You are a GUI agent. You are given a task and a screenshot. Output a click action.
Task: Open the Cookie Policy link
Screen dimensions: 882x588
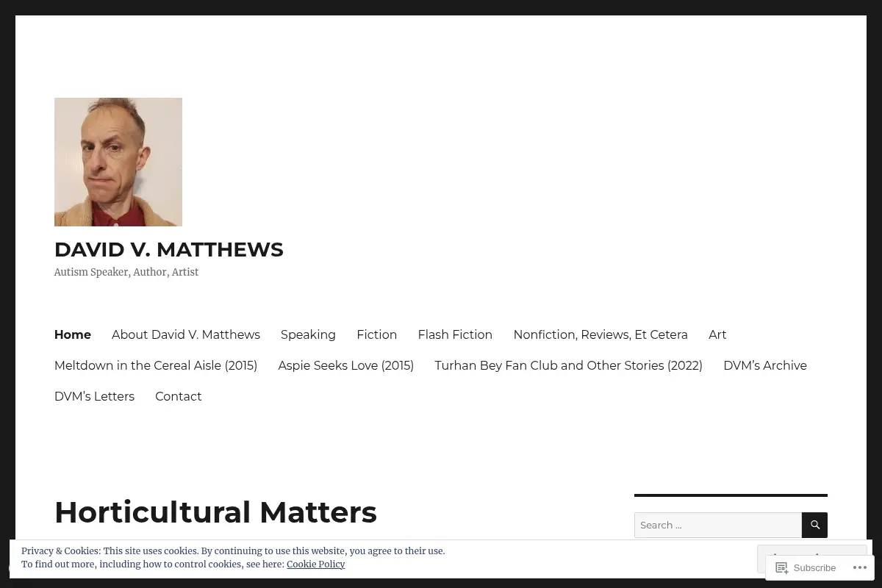point(315,564)
